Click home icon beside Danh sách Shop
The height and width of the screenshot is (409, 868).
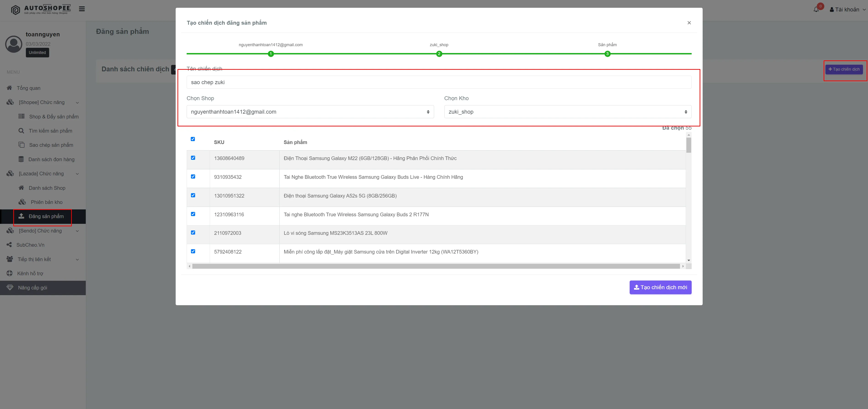click(21, 188)
